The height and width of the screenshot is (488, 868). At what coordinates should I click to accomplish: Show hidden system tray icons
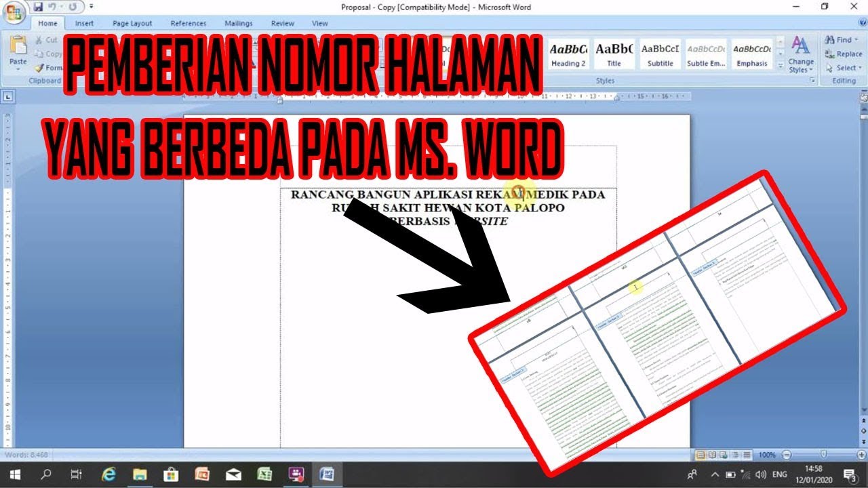pos(714,474)
